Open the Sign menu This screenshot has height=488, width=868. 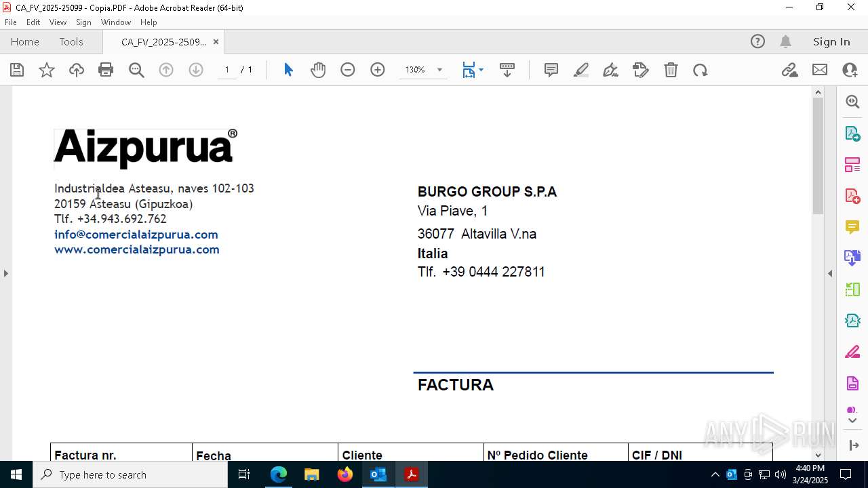(83, 22)
